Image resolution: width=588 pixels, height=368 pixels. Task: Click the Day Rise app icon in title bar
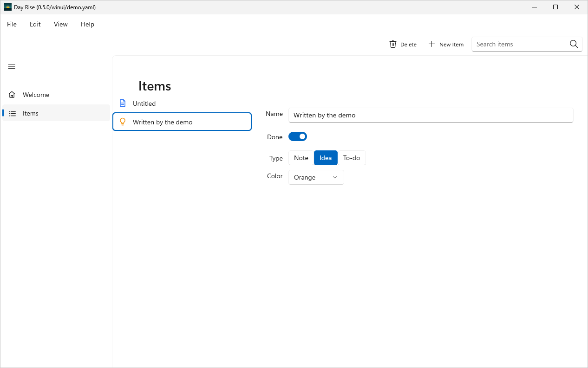tap(8, 7)
